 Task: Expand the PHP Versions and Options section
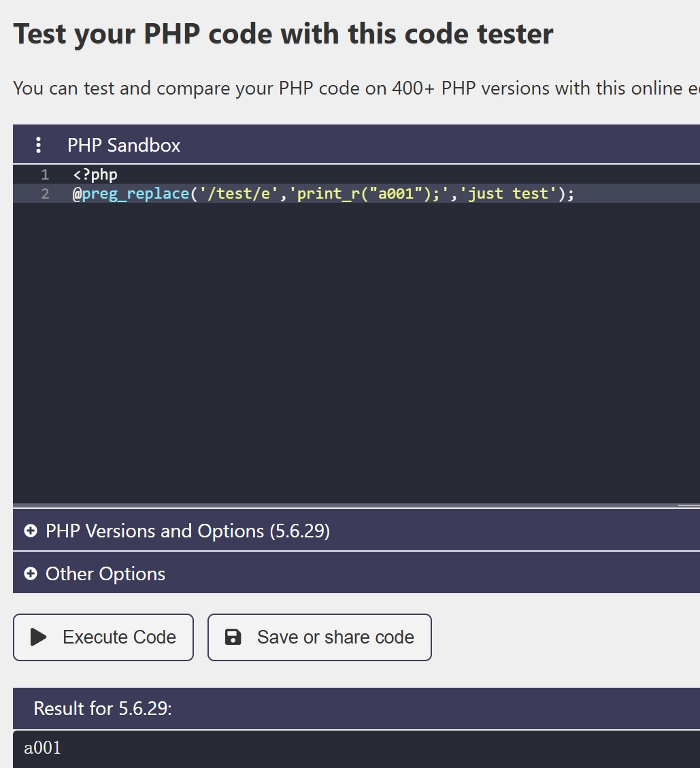click(188, 531)
